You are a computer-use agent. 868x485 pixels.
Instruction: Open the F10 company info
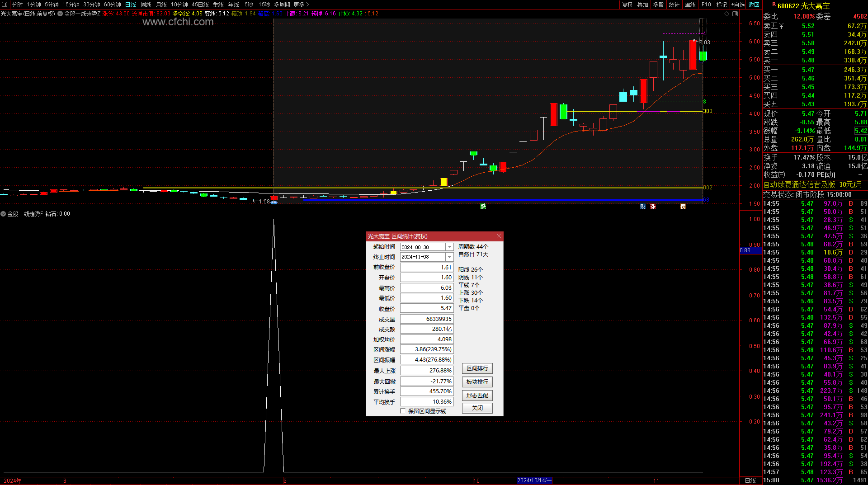pos(706,5)
